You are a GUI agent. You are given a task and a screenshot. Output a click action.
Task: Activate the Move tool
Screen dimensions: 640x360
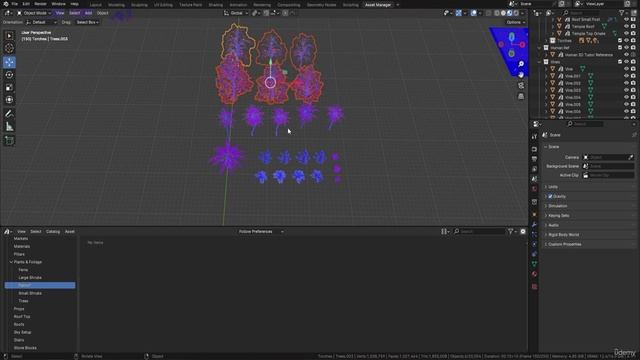[x=9, y=62]
